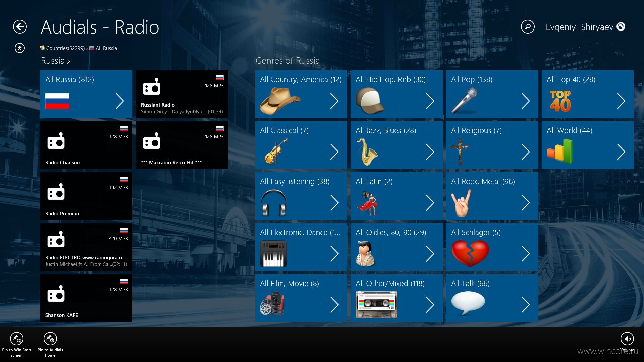Expand All Classical (7) chevron
The width and height of the screenshot is (644, 362).
[334, 152]
